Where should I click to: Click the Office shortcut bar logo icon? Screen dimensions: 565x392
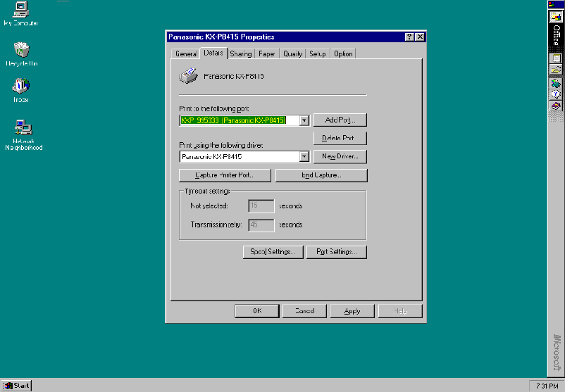556,17
